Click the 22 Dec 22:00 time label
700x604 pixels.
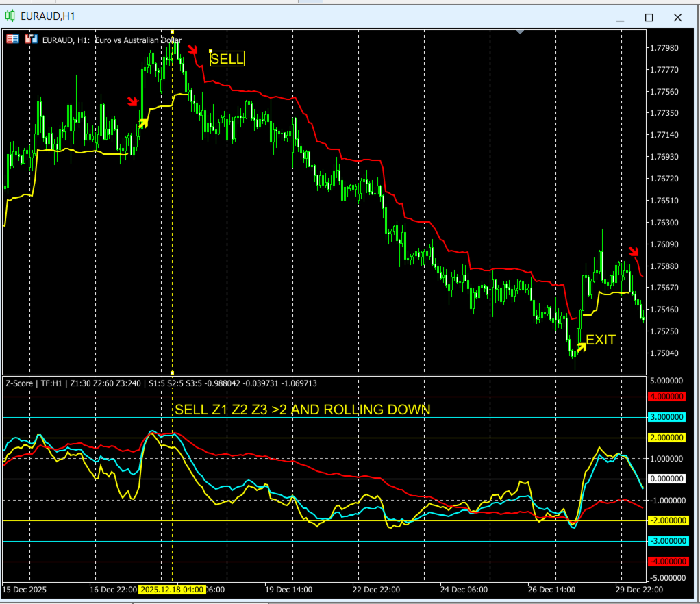click(376, 590)
